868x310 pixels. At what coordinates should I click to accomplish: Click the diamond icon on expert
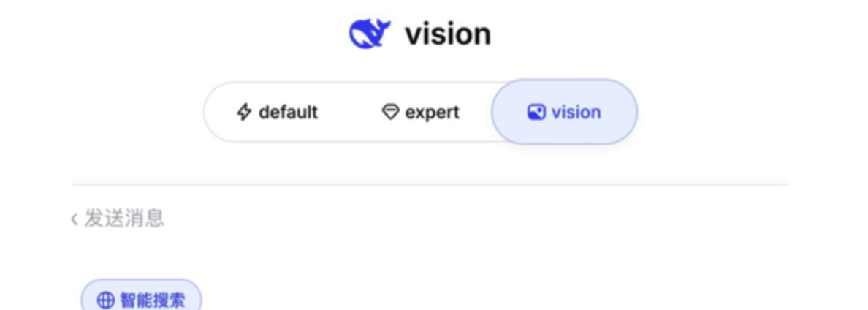391,113
